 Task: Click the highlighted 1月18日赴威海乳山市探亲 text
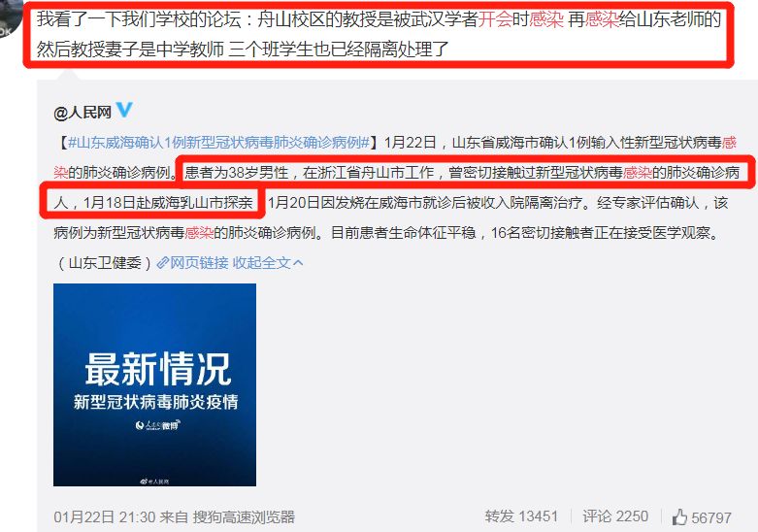[x=168, y=203]
